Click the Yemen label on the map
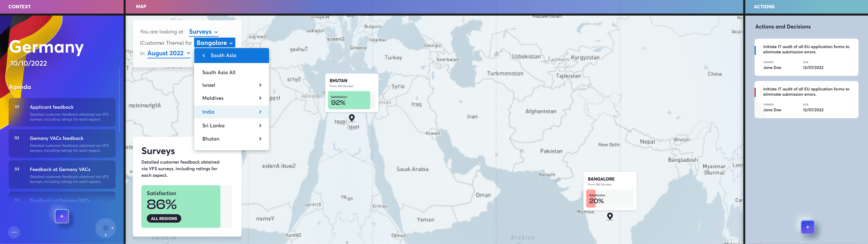This screenshot has width=868, height=244. coord(426,220)
